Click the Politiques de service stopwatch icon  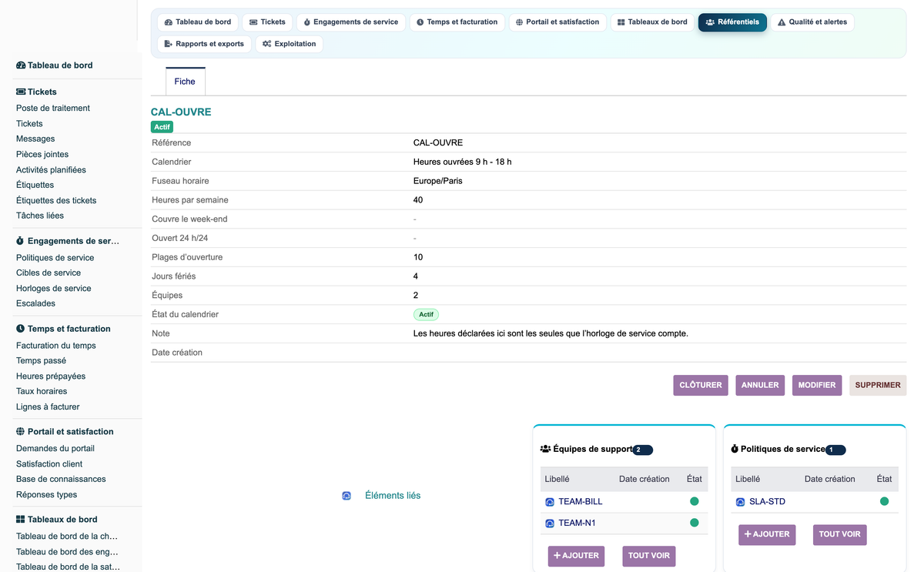(735, 449)
